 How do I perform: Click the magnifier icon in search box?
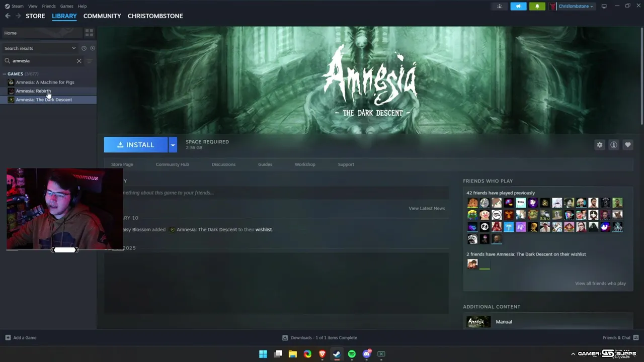pyautogui.click(x=7, y=61)
